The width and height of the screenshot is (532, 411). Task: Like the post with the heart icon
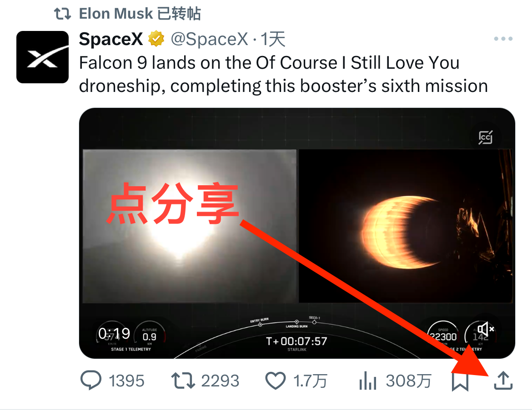275,381
